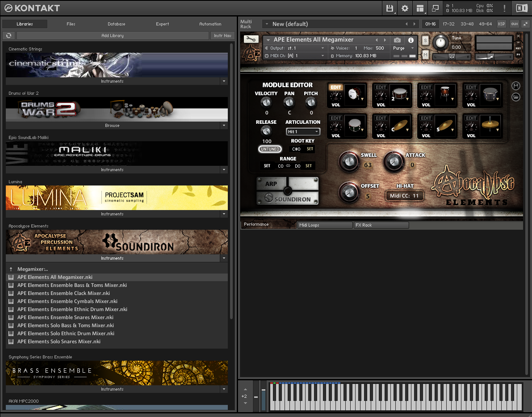Show rack page 17-32
Viewport: 532px width, 417px height.
(x=448, y=24)
